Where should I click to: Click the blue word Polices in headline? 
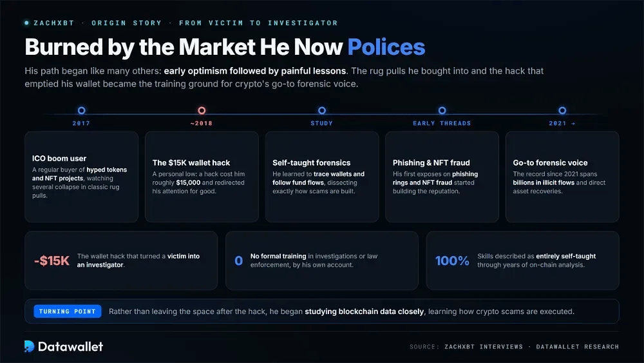click(x=386, y=47)
